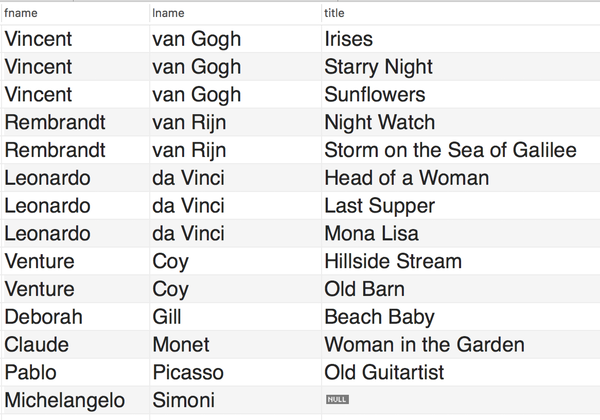The width and height of the screenshot is (600, 420).
Task: Select the Old Barn cell
Action: coord(364,290)
